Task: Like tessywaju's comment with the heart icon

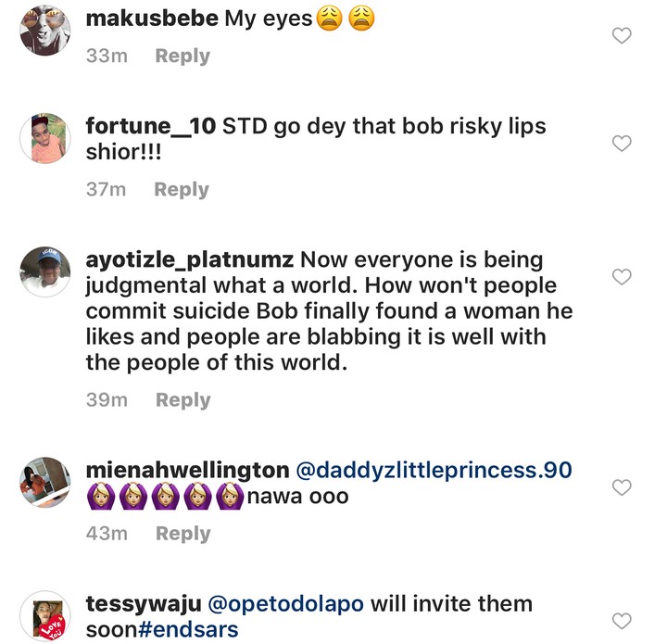Action: pos(623,620)
